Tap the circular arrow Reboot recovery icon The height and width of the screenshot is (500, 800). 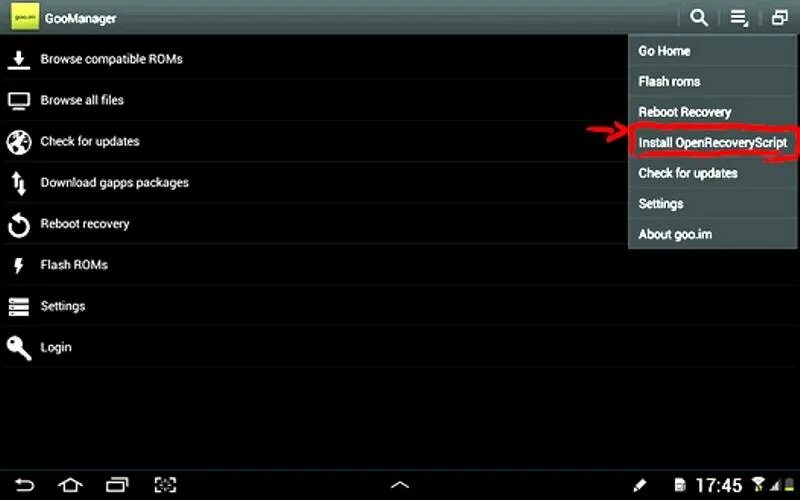[x=19, y=225]
